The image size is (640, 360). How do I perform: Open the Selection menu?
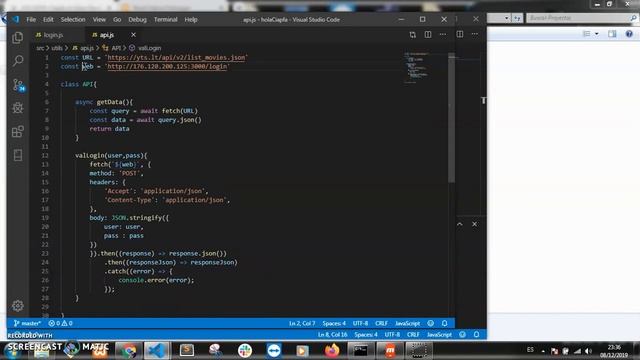(73, 20)
